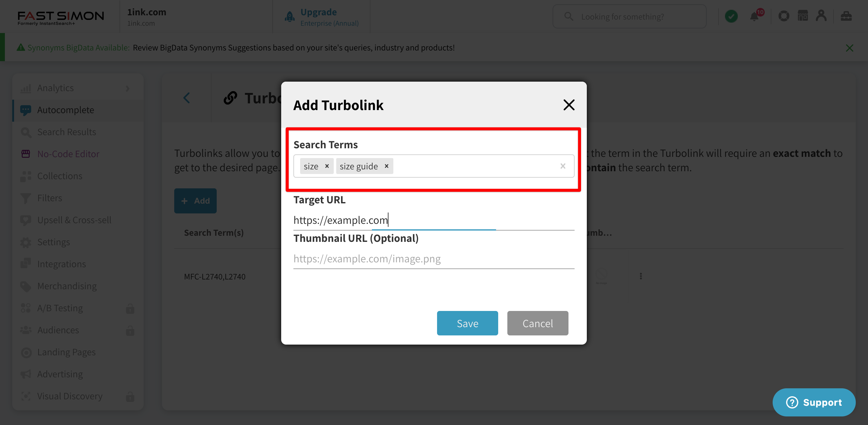The image size is (868, 425).
Task: Open the help lifebuoy icon
Action: point(784,16)
